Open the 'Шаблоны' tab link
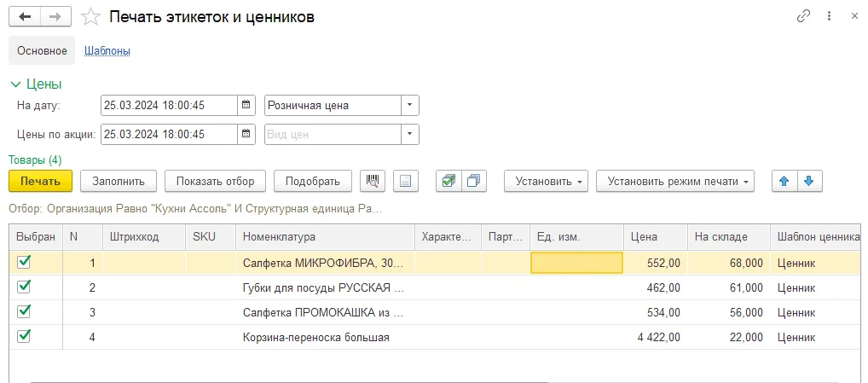 pos(107,51)
